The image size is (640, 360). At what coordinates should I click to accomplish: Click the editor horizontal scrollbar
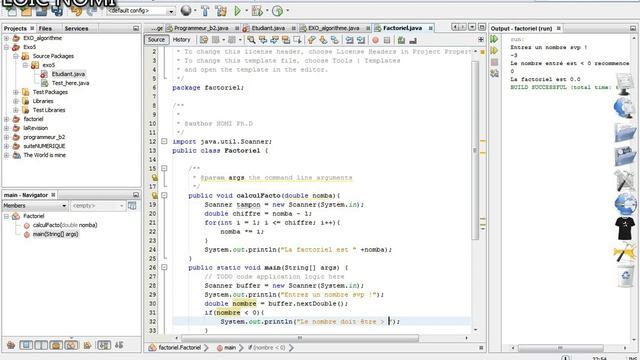pyautogui.click(x=300, y=338)
